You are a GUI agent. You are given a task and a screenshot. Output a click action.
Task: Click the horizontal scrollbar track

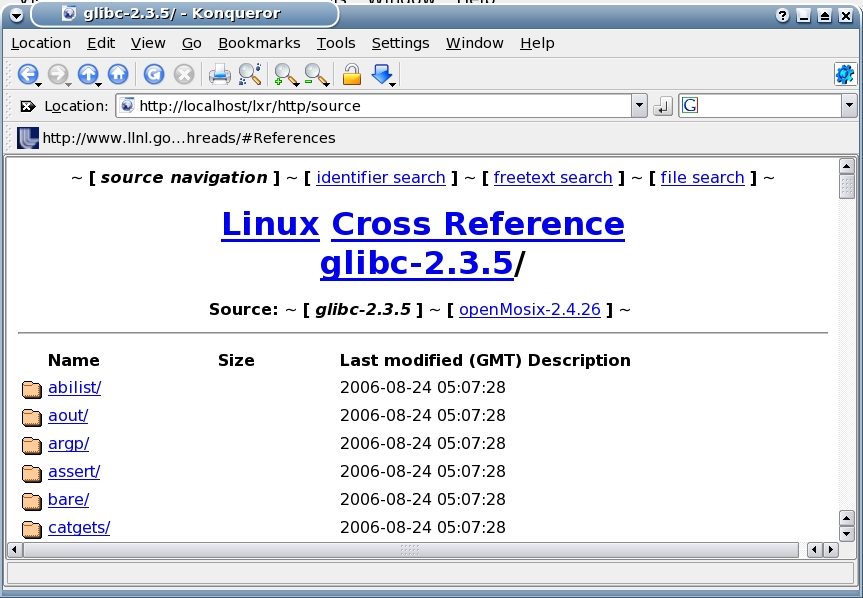click(x=600, y=550)
